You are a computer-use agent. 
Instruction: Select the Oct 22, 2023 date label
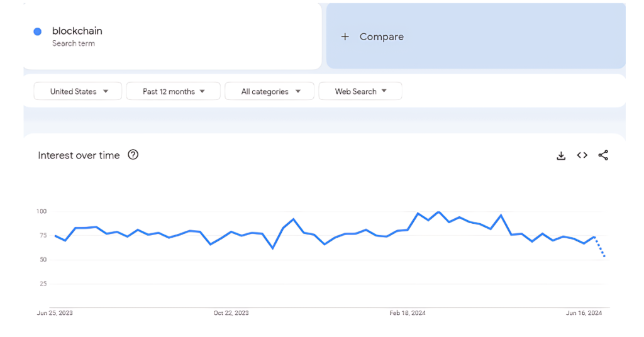pos(231,313)
